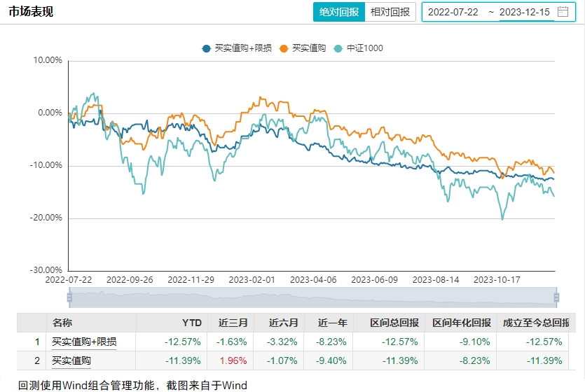Select the 1.96% cell in 近三月 column

(235, 360)
